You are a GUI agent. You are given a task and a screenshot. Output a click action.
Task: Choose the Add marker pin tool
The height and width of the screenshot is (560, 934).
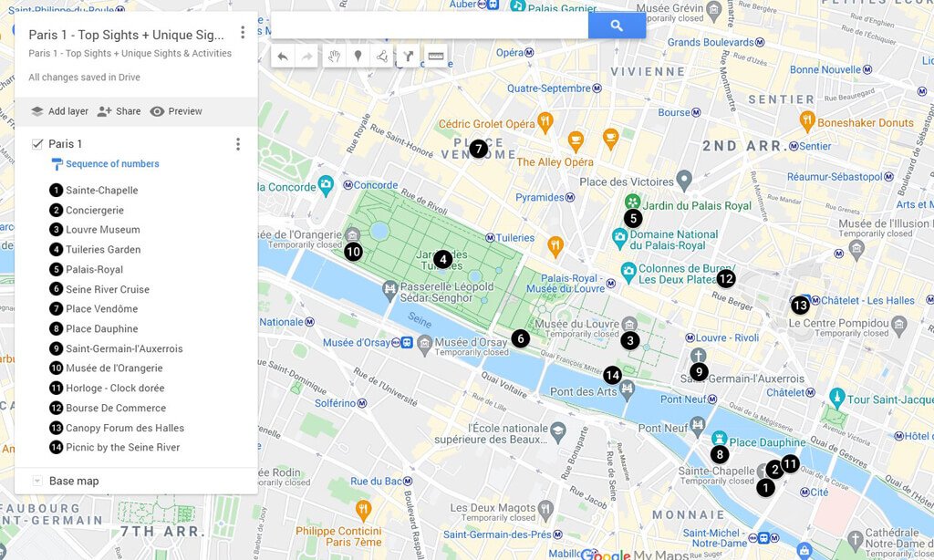[358, 57]
